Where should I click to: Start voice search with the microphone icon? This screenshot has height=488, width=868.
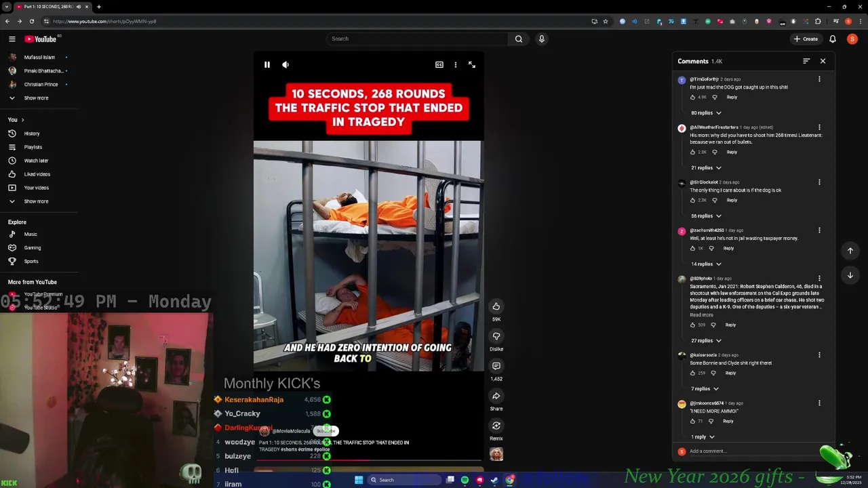tap(541, 39)
